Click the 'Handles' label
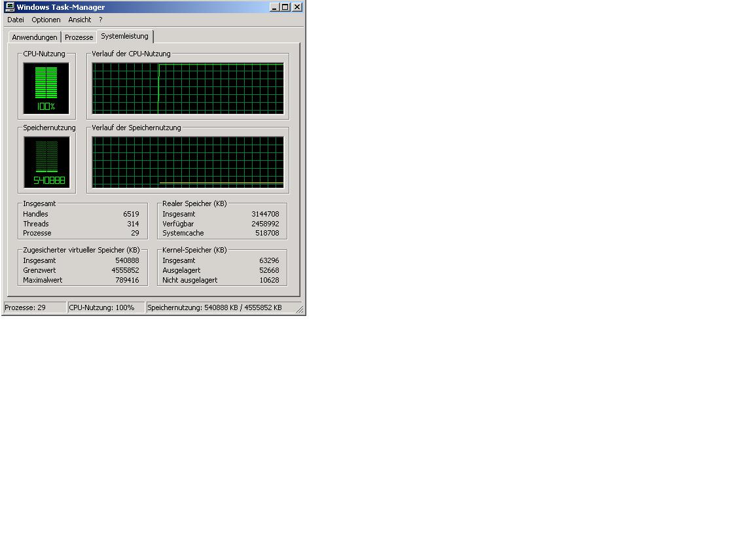 click(x=35, y=214)
